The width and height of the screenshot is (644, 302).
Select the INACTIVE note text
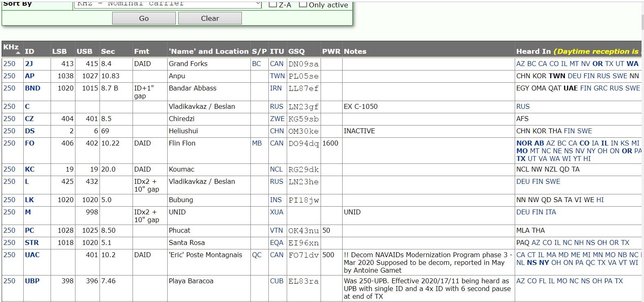[x=359, y=131]
